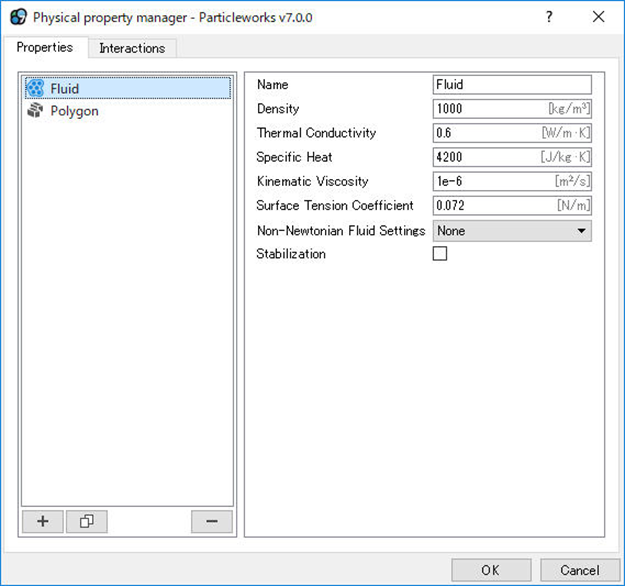Click the Polygon cubes icon in list
The width and height of the screenshot is (625, 586).
pos(35,110)
